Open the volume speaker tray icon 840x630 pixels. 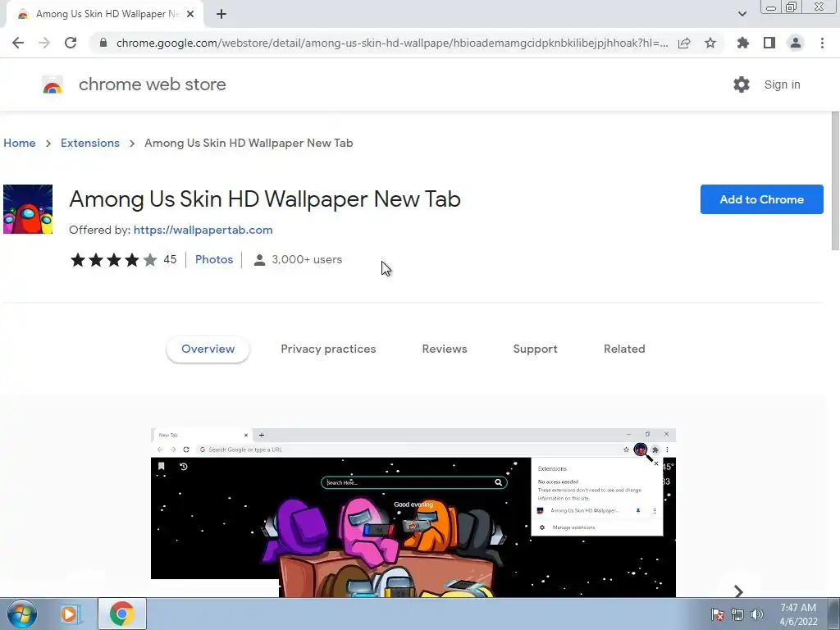(756, 614)
